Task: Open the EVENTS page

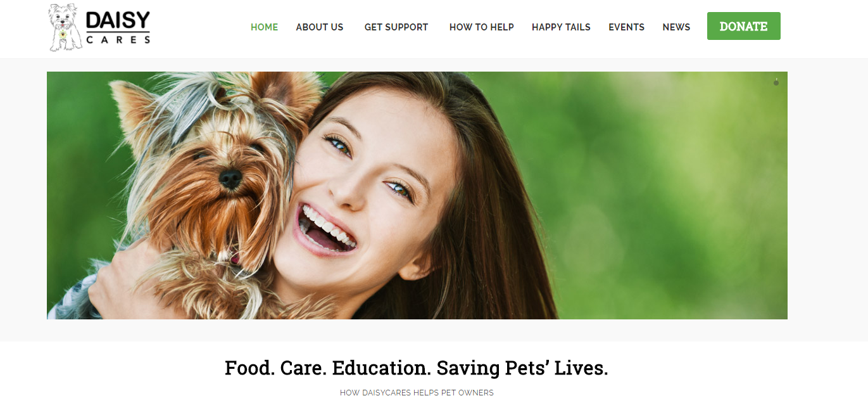Action: click(x=627, y=27)
